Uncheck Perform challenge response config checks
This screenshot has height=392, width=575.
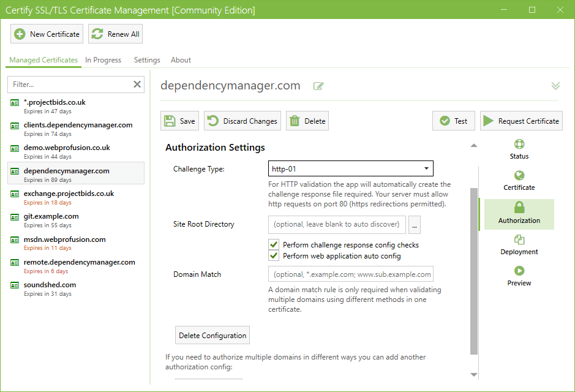click(x=274, y=245)
